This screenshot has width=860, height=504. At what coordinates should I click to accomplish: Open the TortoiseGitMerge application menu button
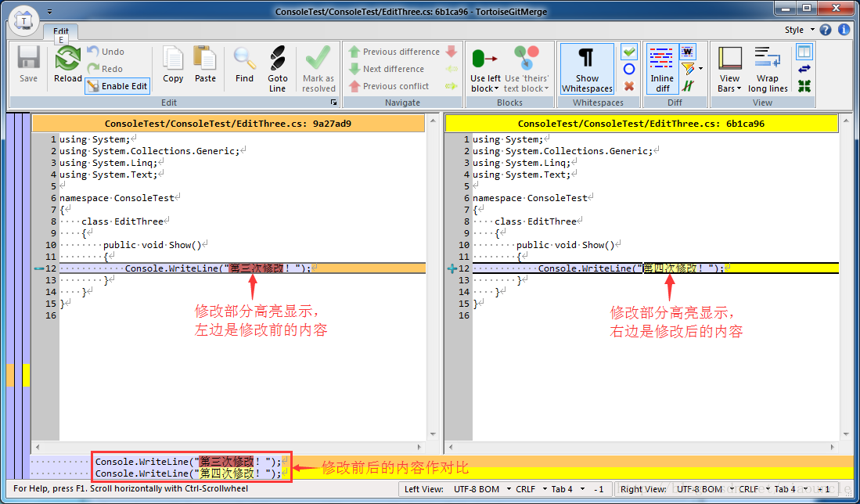[23, 21]
